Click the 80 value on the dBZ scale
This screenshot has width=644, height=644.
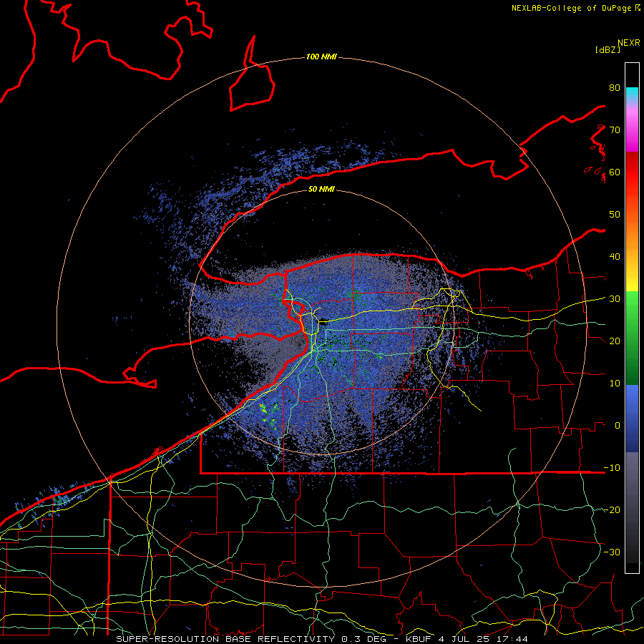(615, 88)
